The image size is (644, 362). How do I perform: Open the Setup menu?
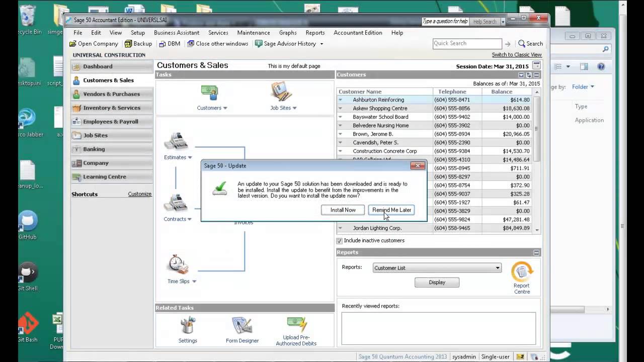point(138,33)
